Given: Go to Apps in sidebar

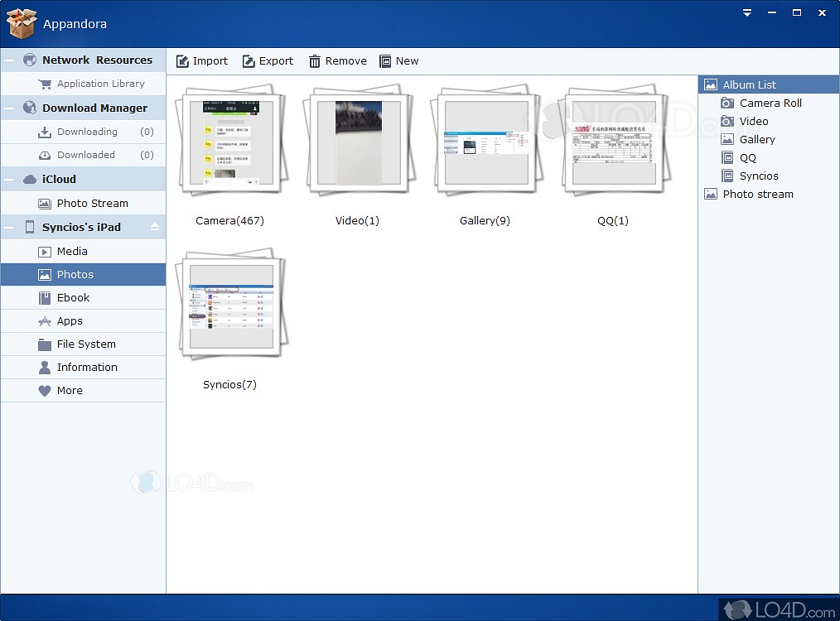Looking at the screenshot, I should (x=70, y=321).
